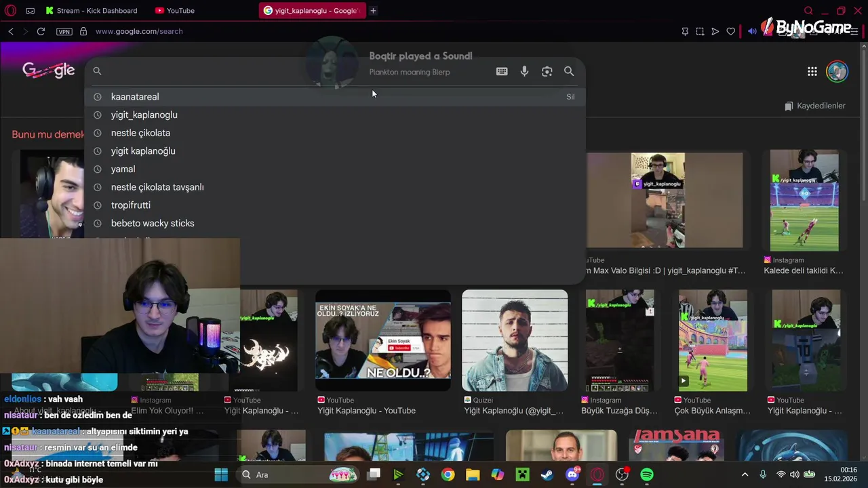
Task: Toggle the Opera VPN badge
Action: (64, 31)
